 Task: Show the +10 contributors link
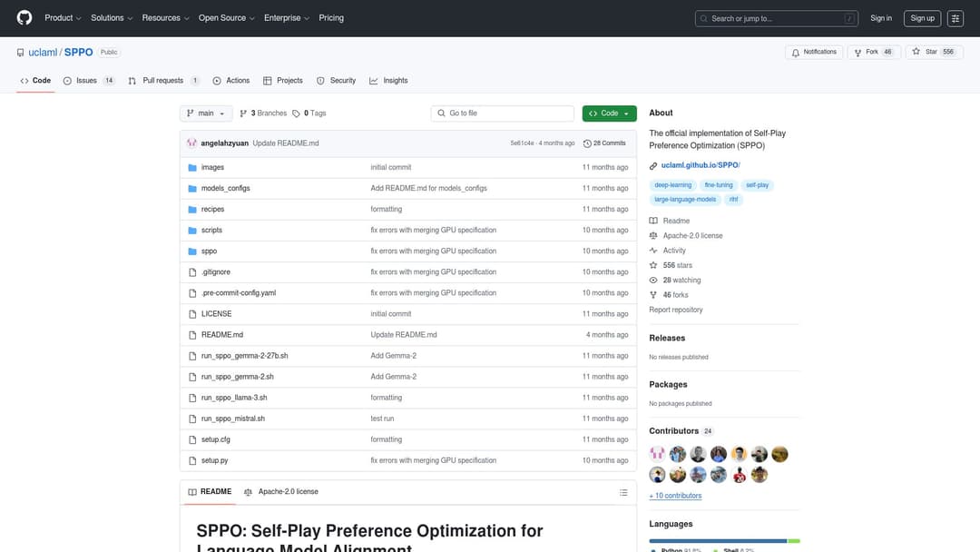coord(675,496)
